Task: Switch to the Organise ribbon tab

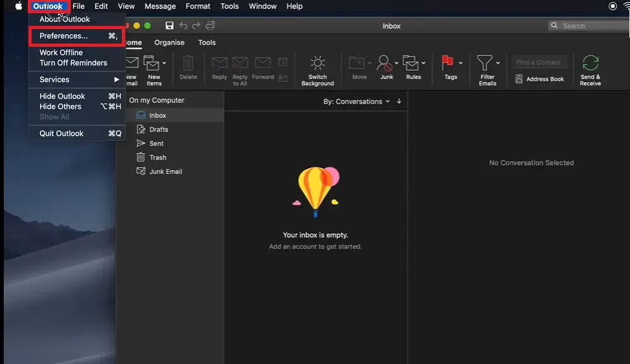Action: (169, 42)
